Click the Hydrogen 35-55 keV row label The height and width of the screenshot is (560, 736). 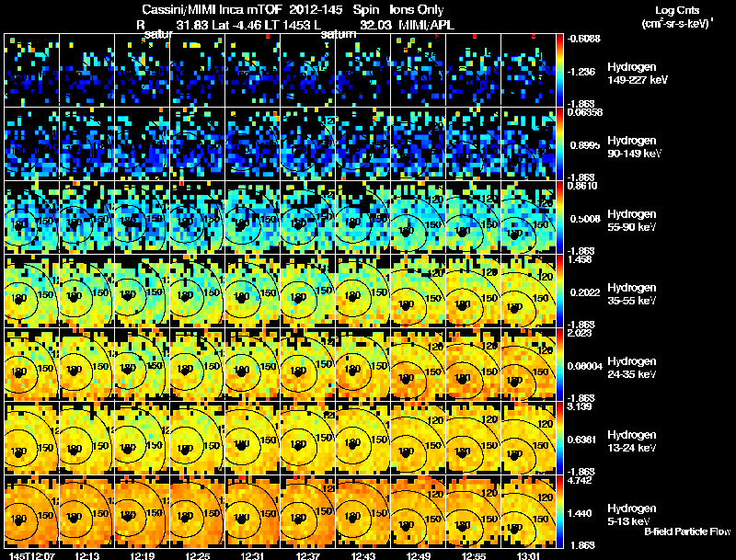pyautogui.click(x=632, y=294)
